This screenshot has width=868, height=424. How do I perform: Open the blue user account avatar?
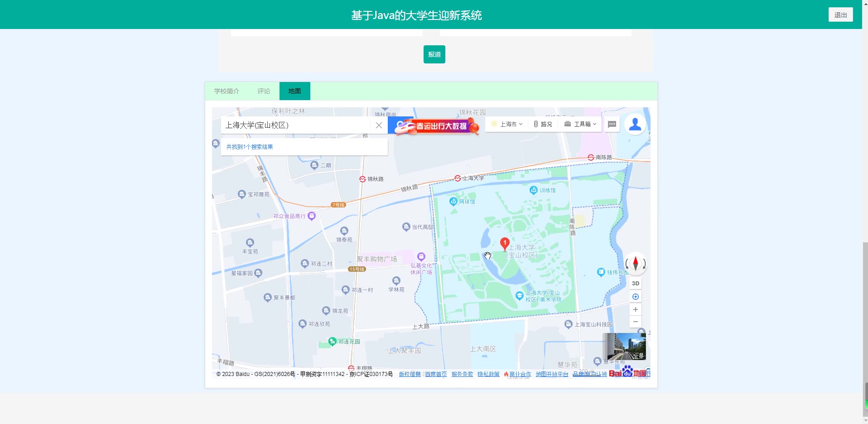click(x=635, y=124)
